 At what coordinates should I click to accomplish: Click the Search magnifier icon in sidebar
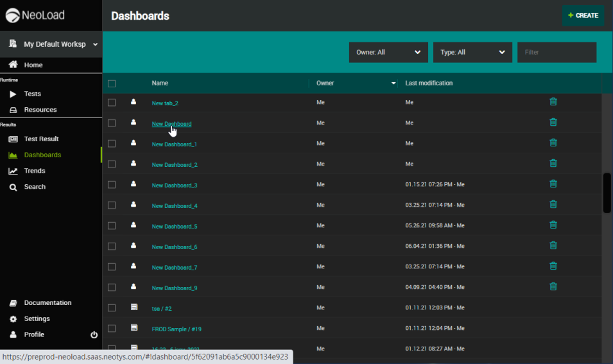click(x=13, y=187)
